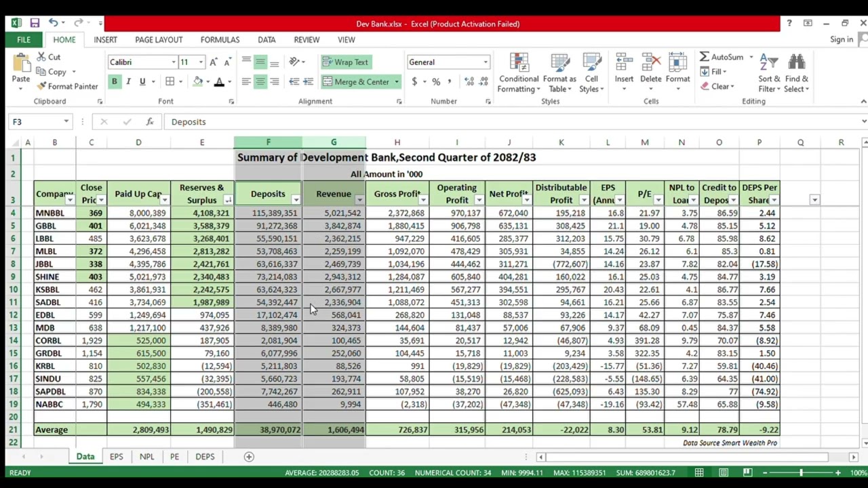Viewport: 868px width, 488px height.
Task: Open the Calibri font name dropdown
Action: click(x=173, y=62)
